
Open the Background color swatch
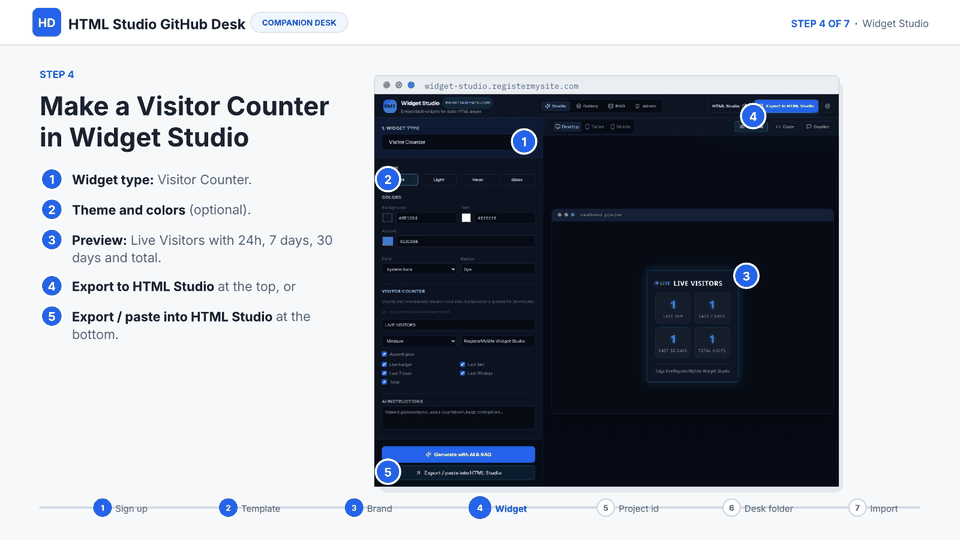tap(388, 218)
